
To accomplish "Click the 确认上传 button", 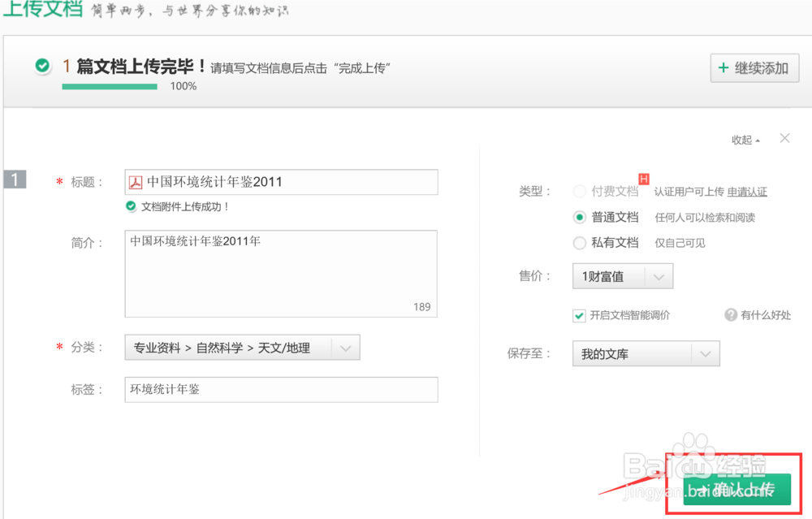I will 736,490.
